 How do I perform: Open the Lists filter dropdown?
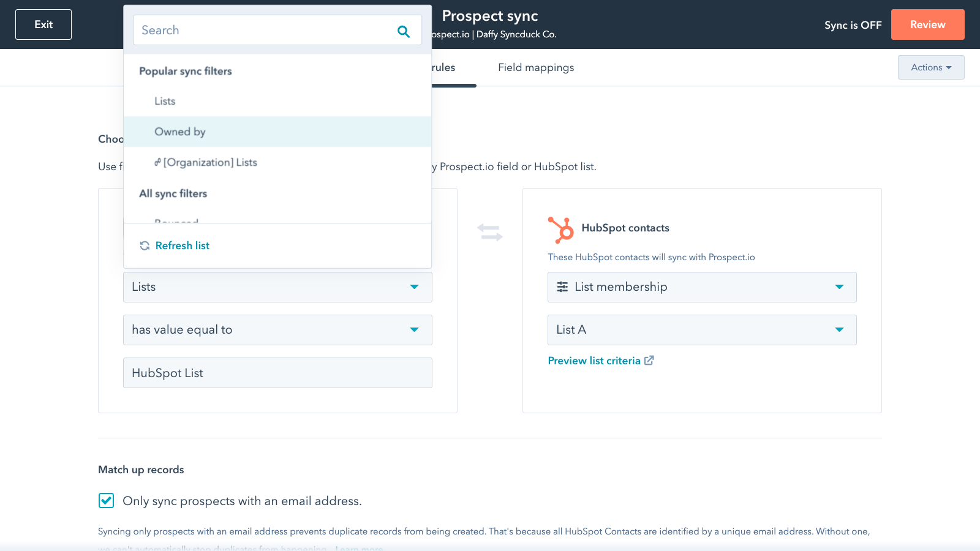pyautogui.click(x=277, y=287)
